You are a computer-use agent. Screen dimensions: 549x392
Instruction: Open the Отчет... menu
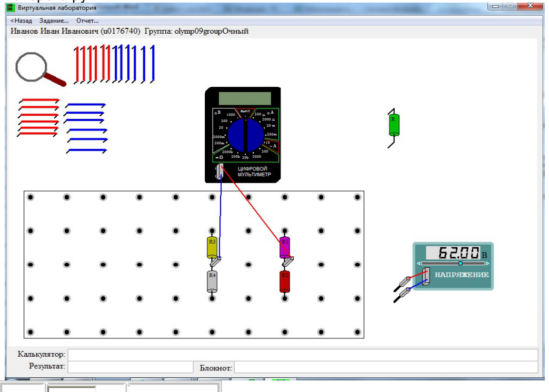coord(87,21)
